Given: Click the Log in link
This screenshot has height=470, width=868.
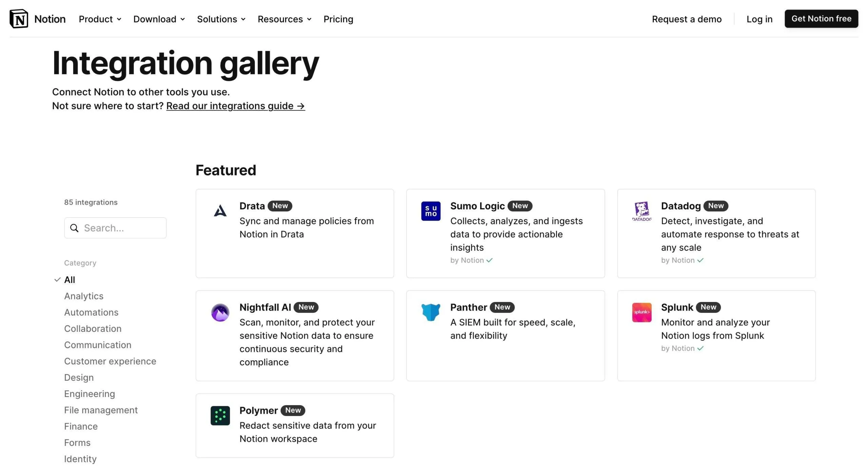Looking at the screenshot, I should 759,19.
